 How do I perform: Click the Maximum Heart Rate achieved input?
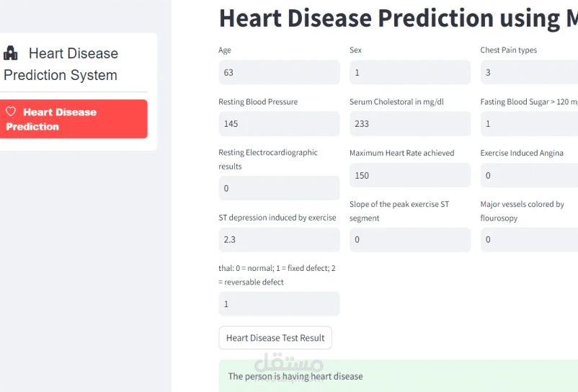click(409, 175)
